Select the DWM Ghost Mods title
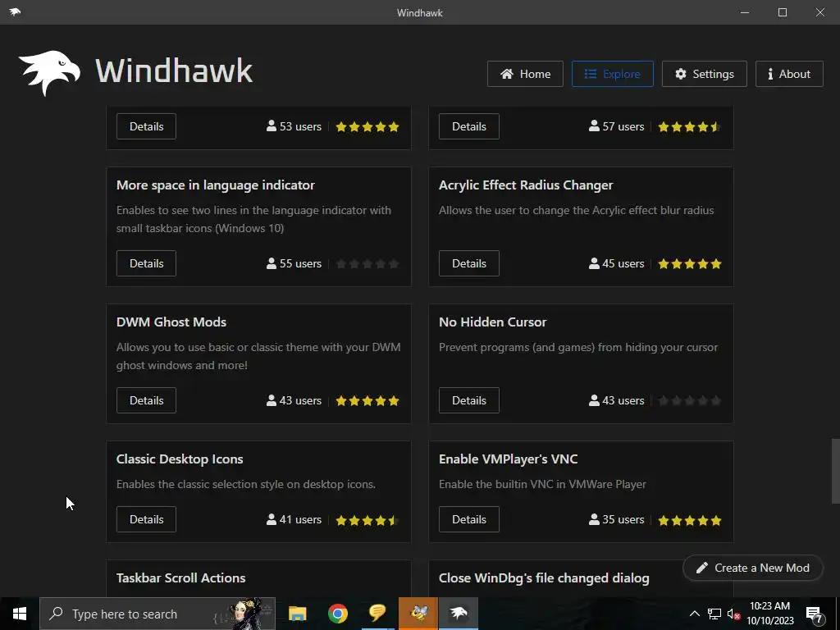Screen dimensions: 840x630 tap(171, 322)
